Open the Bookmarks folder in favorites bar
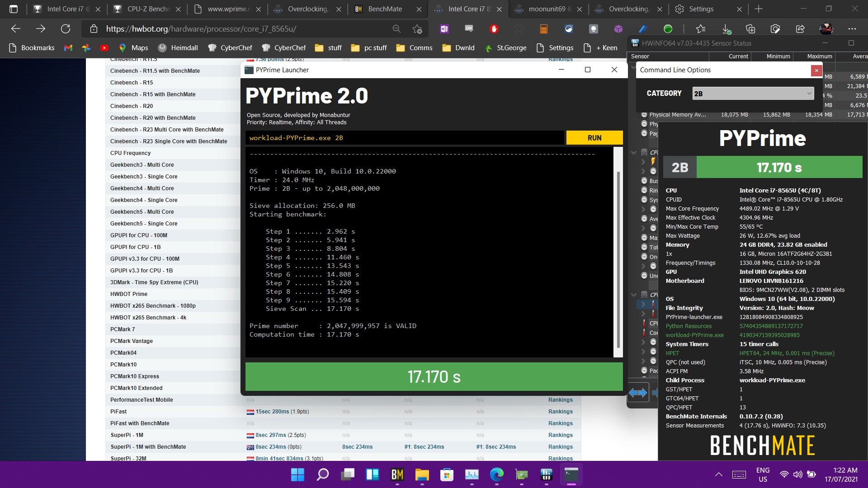This screenshot has height=488, width=868. (x=32, y=48)
